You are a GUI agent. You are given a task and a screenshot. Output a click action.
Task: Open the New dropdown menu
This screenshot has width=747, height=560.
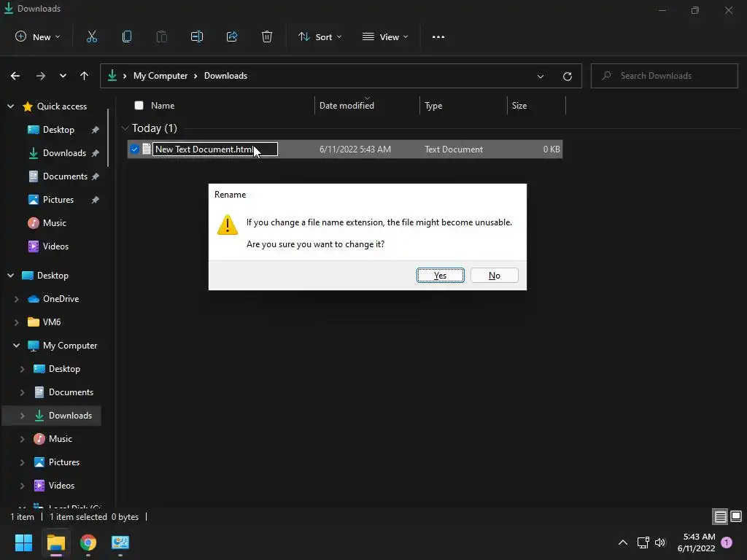click(x=38, y=36)
